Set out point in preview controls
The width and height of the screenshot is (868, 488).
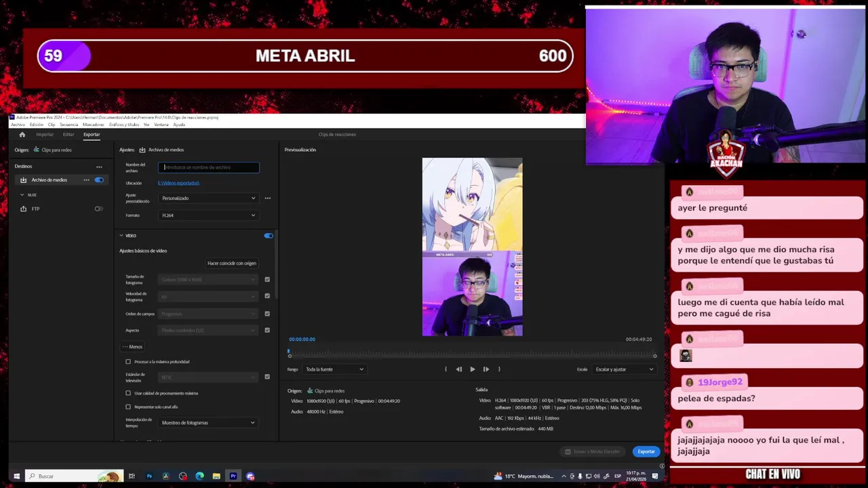pos(499,369)
